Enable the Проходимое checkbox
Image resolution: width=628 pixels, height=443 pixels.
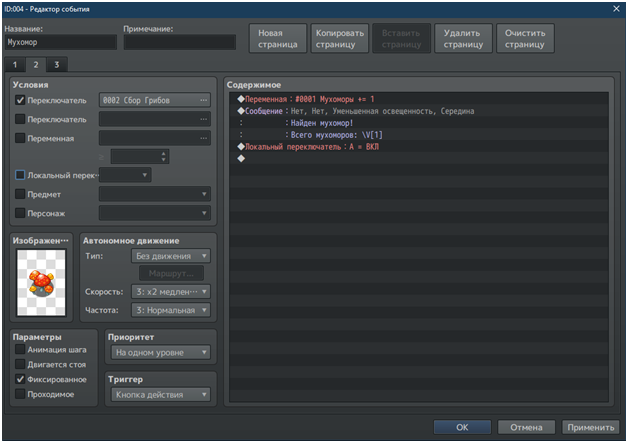21,395
